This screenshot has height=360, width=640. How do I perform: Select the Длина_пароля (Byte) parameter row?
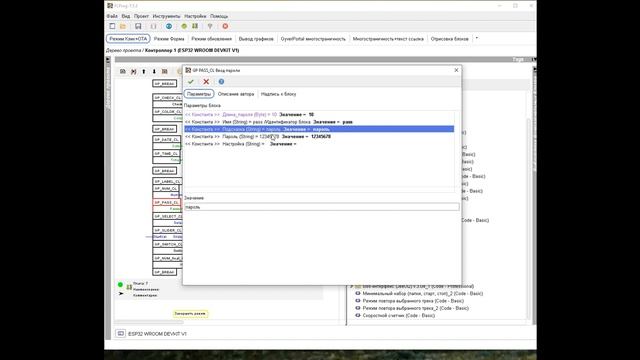click(319, 115)
